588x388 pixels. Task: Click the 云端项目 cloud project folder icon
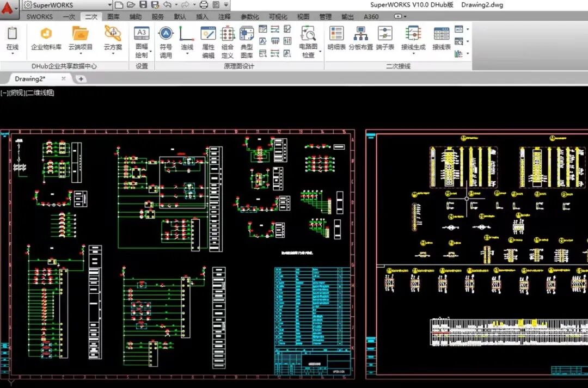tap(80, 34)
